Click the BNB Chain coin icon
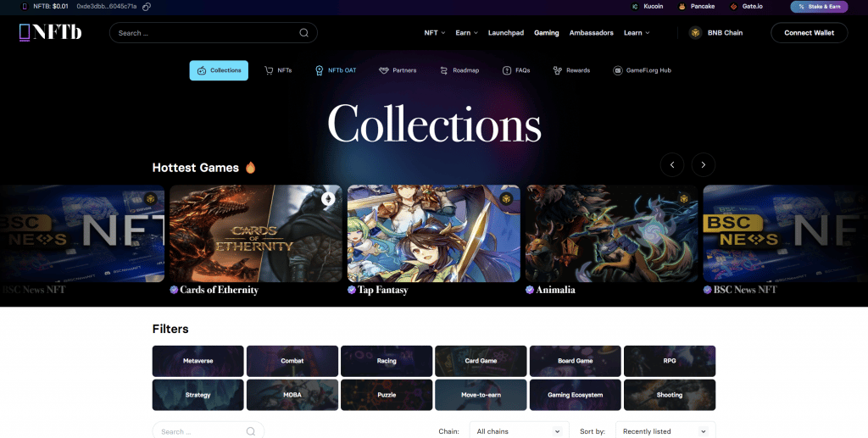This screenshot has height=438, width=868. click(695, 33)
